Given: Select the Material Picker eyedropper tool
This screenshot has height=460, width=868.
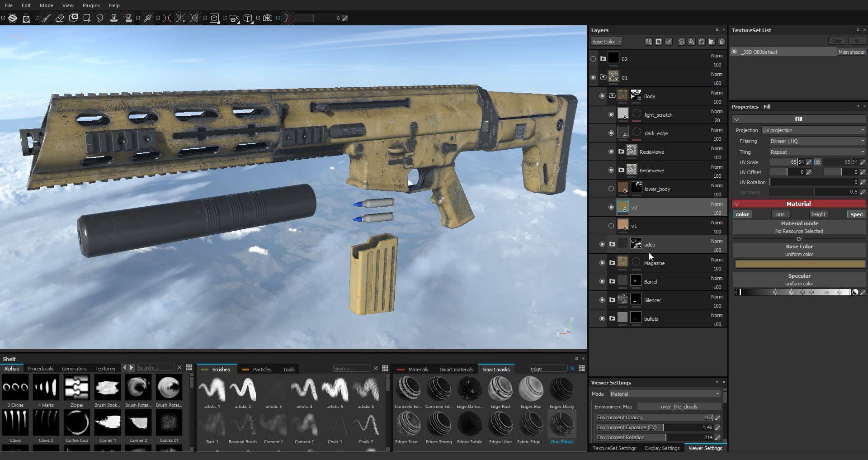Looking at the screenshot, I should coord(147,18).
